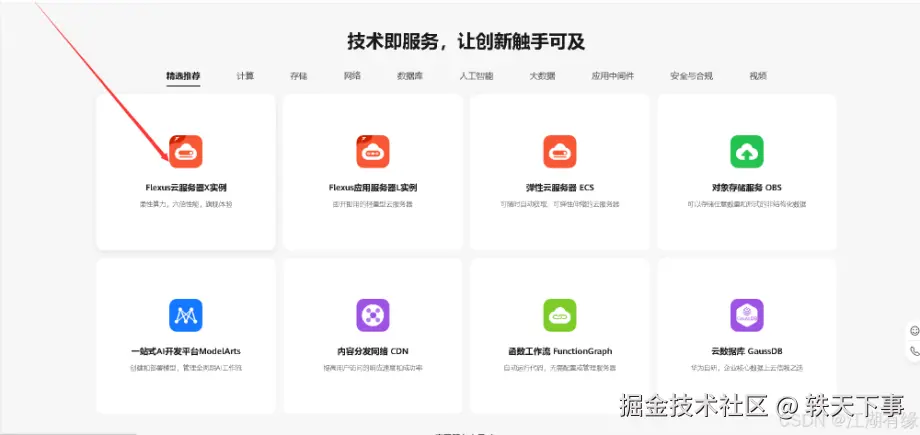Screen dimensions: 920x435
Task: Switch to the 视频 tab
Action: coord(758,76)
